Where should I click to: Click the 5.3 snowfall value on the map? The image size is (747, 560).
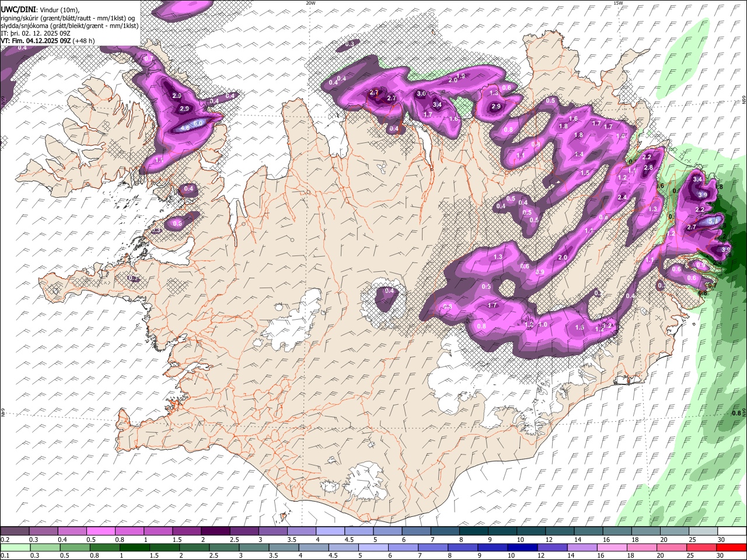(x=713, y=222)
